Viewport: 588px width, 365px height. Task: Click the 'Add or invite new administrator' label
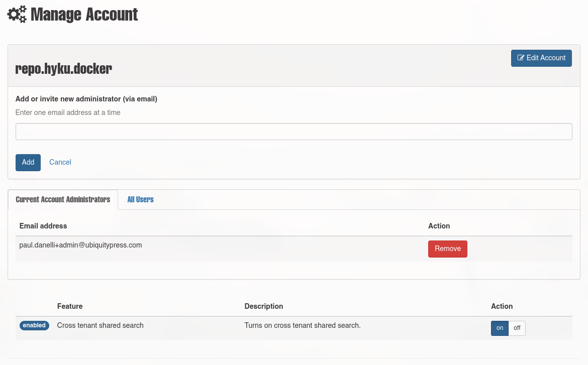(x=86, y=99)
